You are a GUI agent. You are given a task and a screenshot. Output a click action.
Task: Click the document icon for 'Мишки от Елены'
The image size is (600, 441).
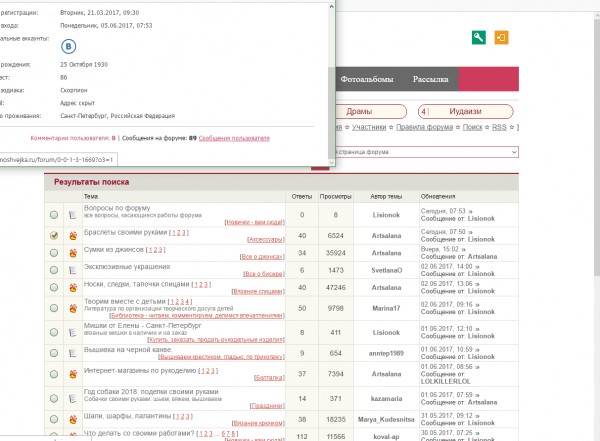point(73,332)
